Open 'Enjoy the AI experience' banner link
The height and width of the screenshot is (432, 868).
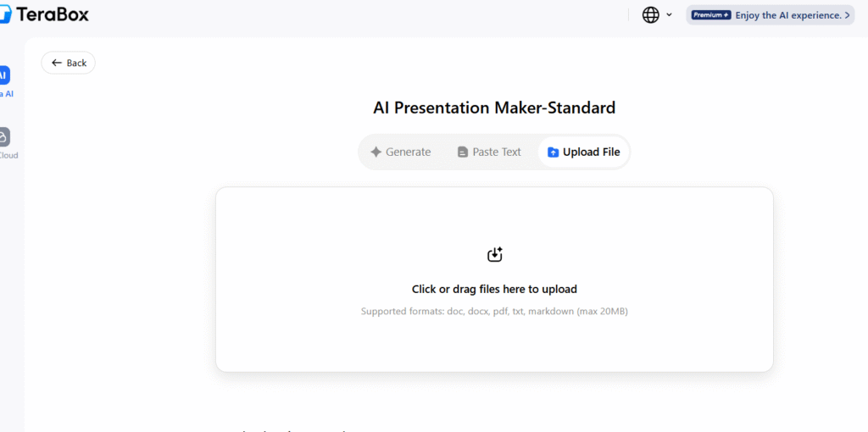click(x=788, y=15)
